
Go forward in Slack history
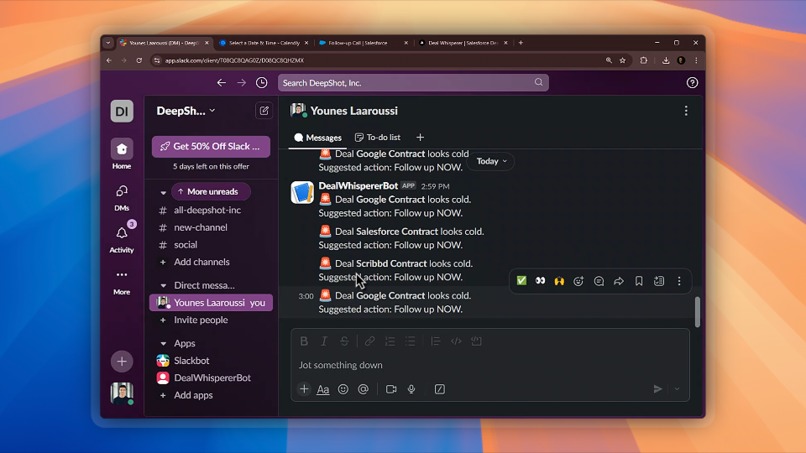pos(241,82)
